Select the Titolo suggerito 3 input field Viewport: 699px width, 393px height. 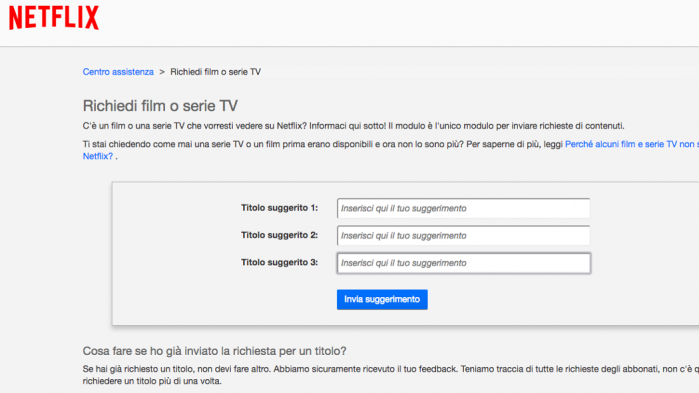[x=464, y=263]
